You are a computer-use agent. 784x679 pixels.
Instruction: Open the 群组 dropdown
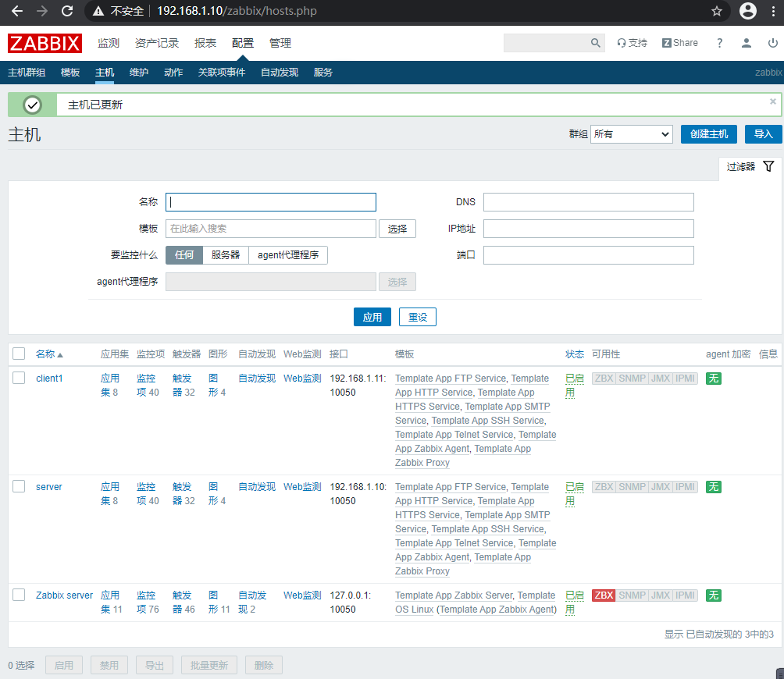tap(632, 134)
